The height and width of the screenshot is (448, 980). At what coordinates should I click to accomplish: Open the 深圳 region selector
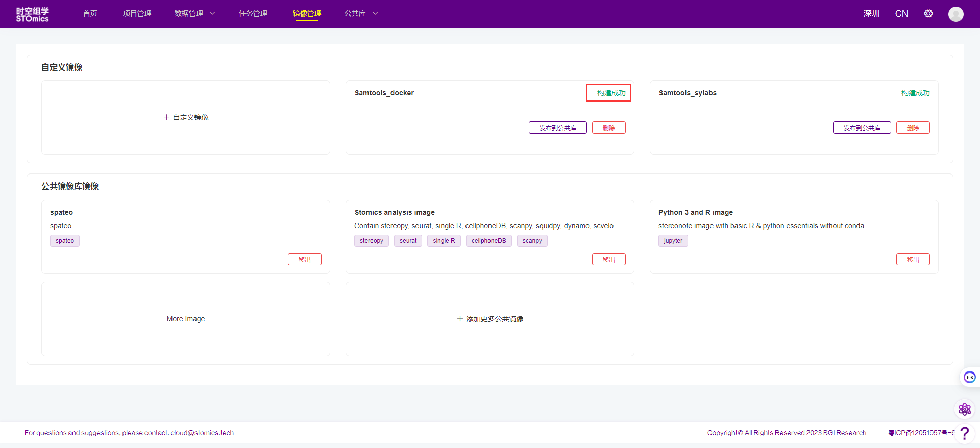point(871,14)
